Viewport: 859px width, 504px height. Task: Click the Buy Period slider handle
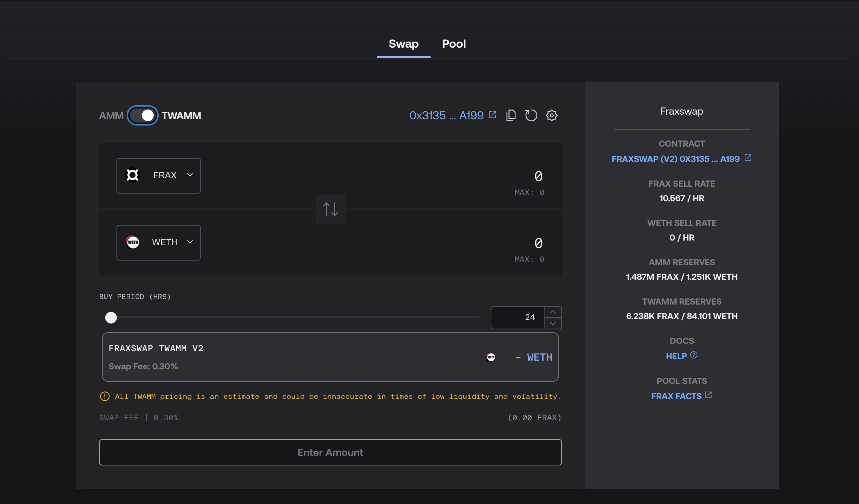click(x=111, y=318)
